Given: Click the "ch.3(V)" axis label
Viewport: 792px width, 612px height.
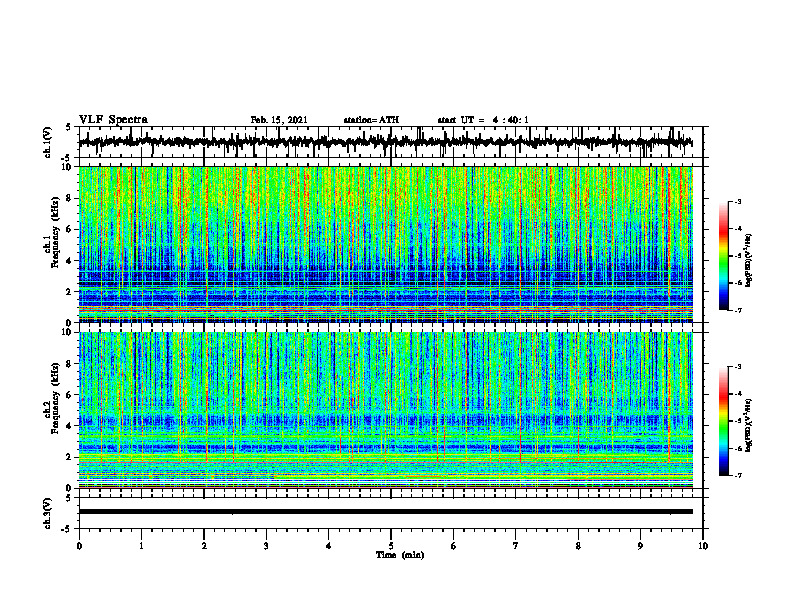Looking at the screenshot, I should point(48,514).
